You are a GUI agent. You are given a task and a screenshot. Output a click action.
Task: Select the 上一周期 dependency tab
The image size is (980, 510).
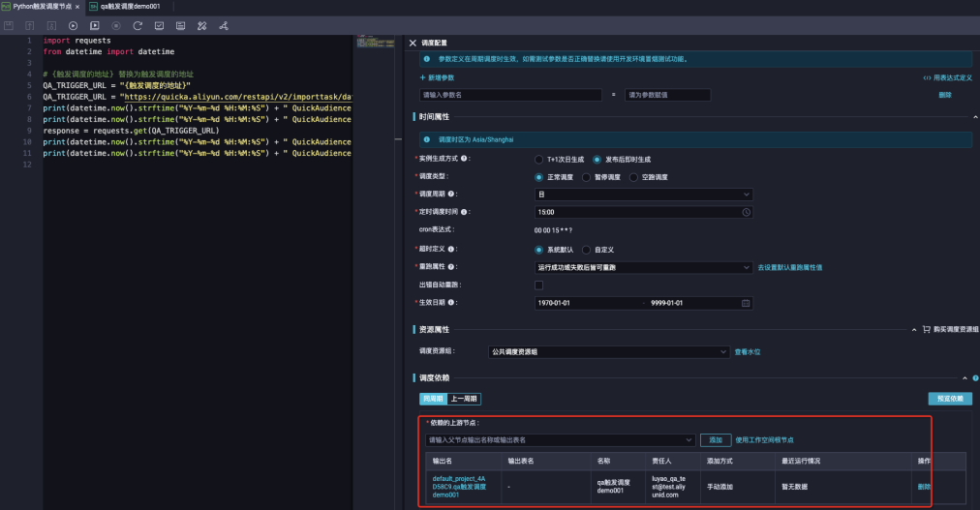[x=464, y=399]
